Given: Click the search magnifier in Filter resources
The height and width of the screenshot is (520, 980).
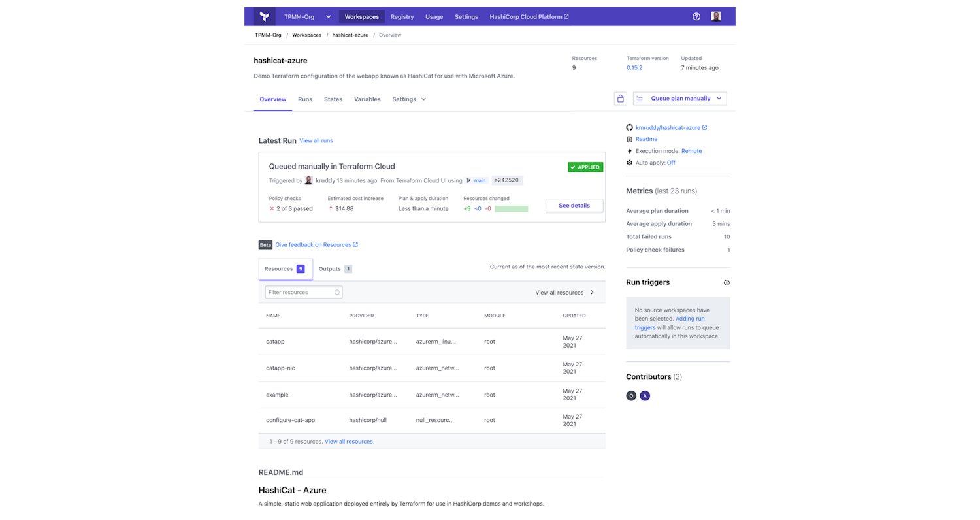Looking at the screenshot, I should click(x=338, y=292).
